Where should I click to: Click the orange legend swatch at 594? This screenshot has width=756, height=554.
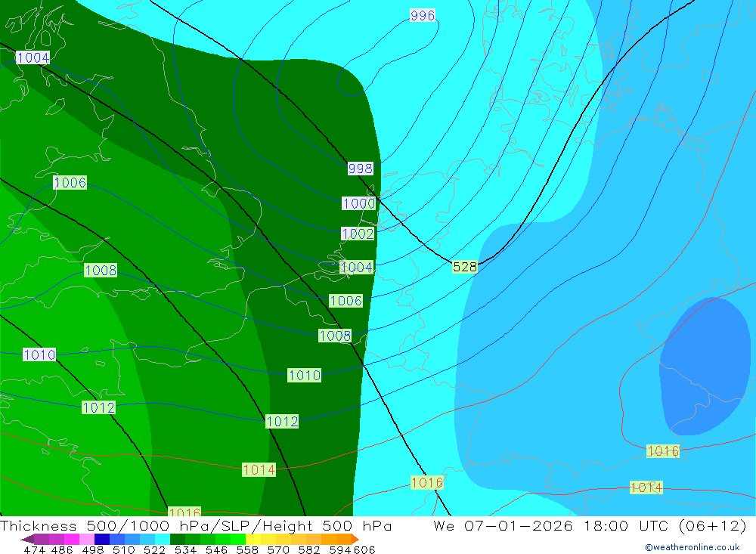(344, 539)
